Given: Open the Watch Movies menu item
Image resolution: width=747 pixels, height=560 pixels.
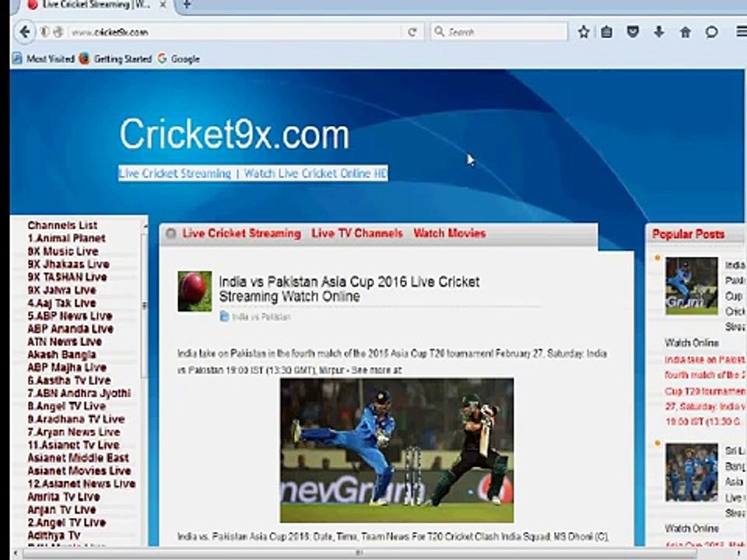Looking at the screenshot, I should click(x=450, y=233).
